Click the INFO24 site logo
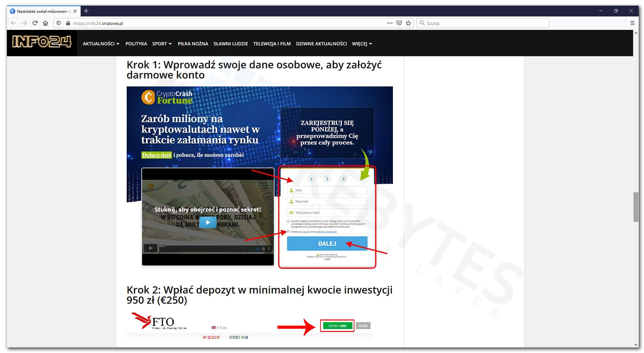This screenshot has width=644, height=353. coord(42,42)
